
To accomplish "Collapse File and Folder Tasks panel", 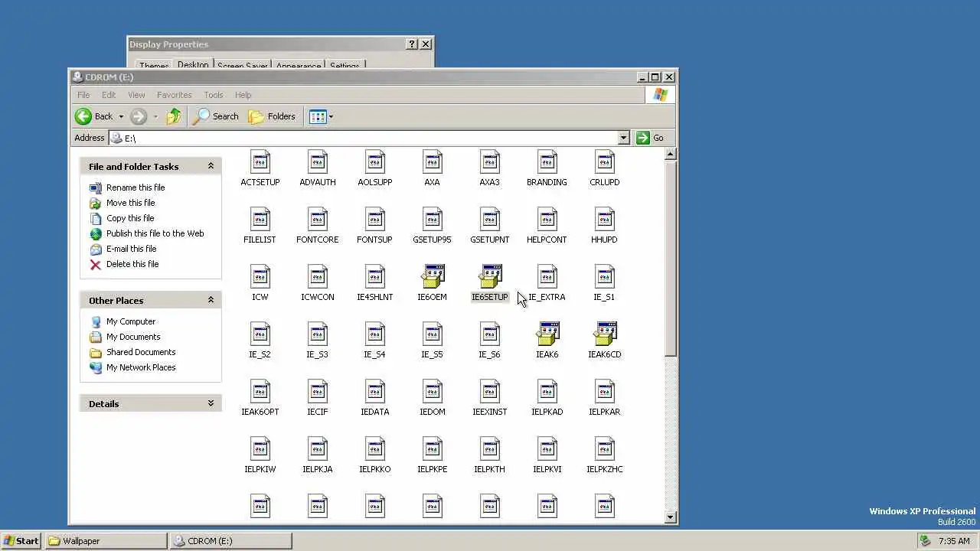I will click(211, 166).
